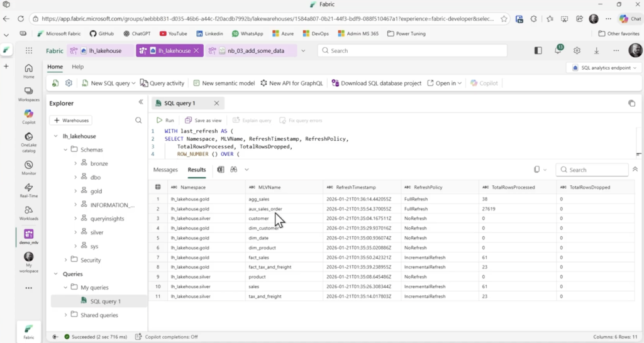The image size is (644, 343).
Task: Collapse the Explorer panel with double chevron
Action: 141,102
